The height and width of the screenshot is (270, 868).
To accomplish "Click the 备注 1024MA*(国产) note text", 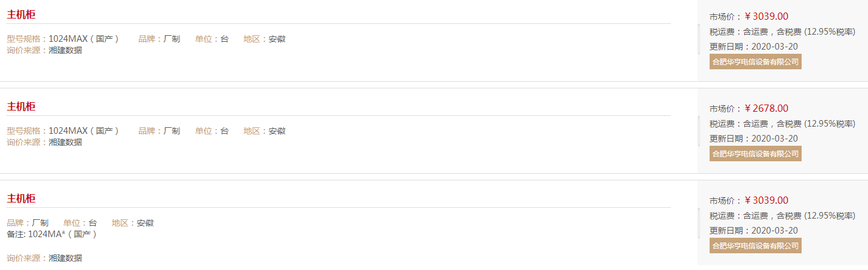I will point(52,234).
